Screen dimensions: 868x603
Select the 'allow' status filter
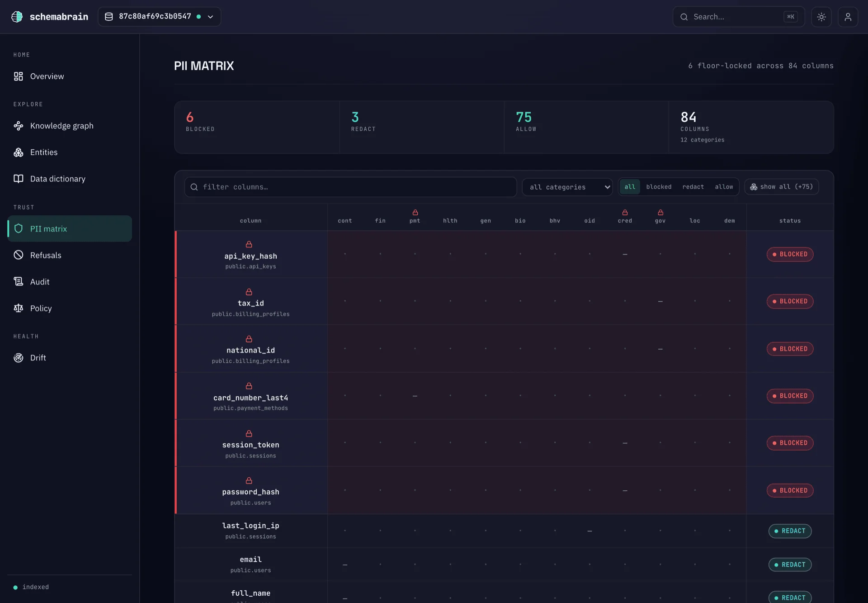pos(724,187)
